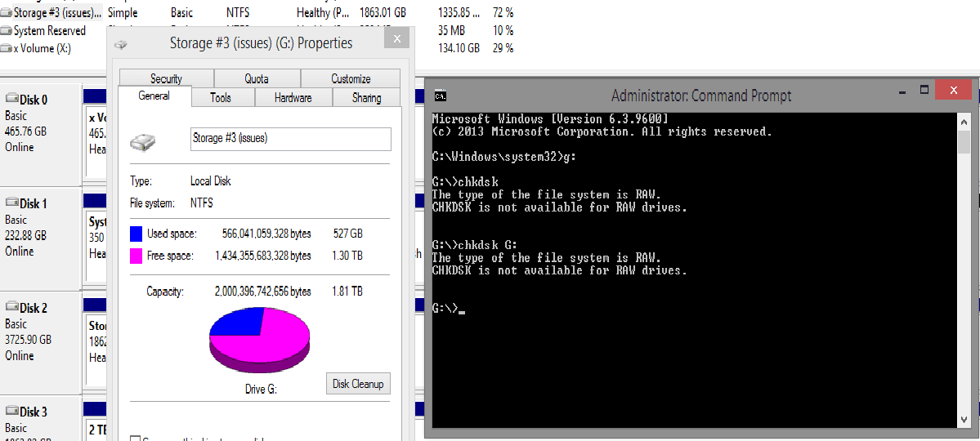Select the Disk 0 disk icon
This screenshot has height=441, width=980.
[x=11, y=100]
